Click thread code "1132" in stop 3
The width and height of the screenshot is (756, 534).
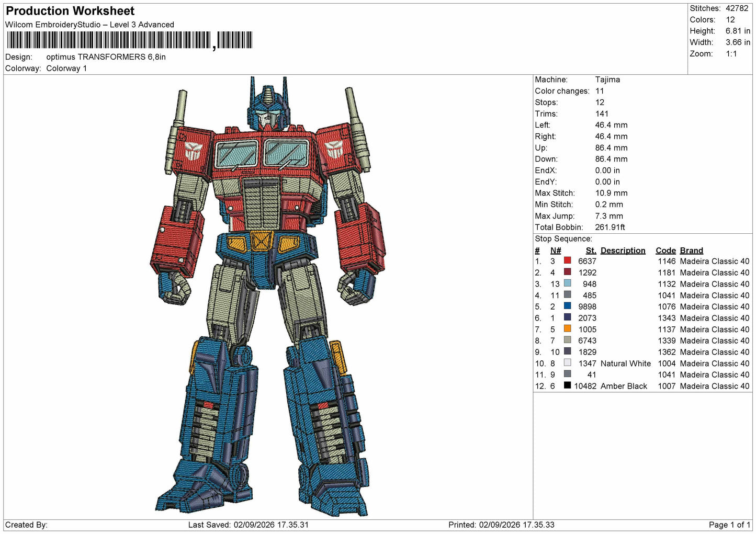[x=667, y=284]
